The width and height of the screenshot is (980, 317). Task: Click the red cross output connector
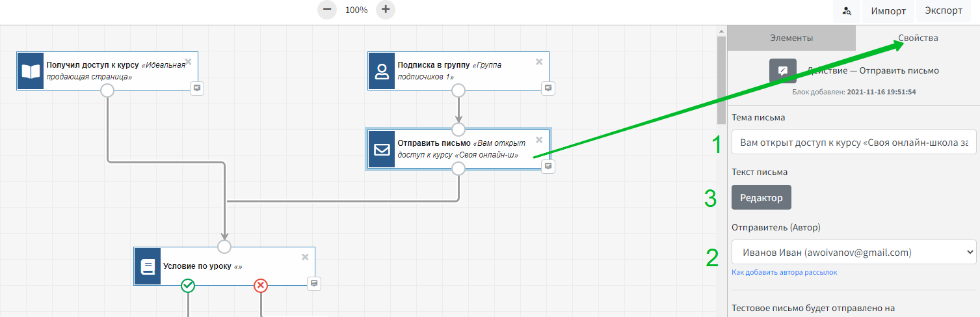pyautogui.click(x=261, y=285)
